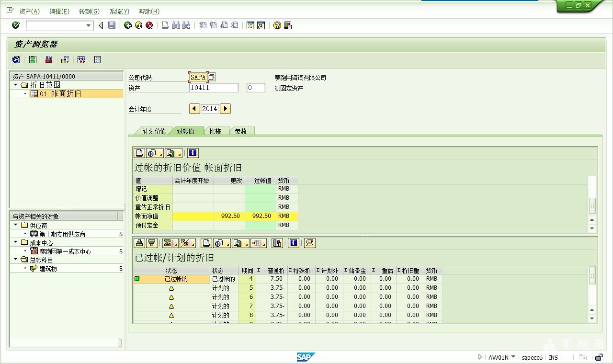Click the legend list icon in application toolbar
613x364 pixels.
tap(98, 60)
